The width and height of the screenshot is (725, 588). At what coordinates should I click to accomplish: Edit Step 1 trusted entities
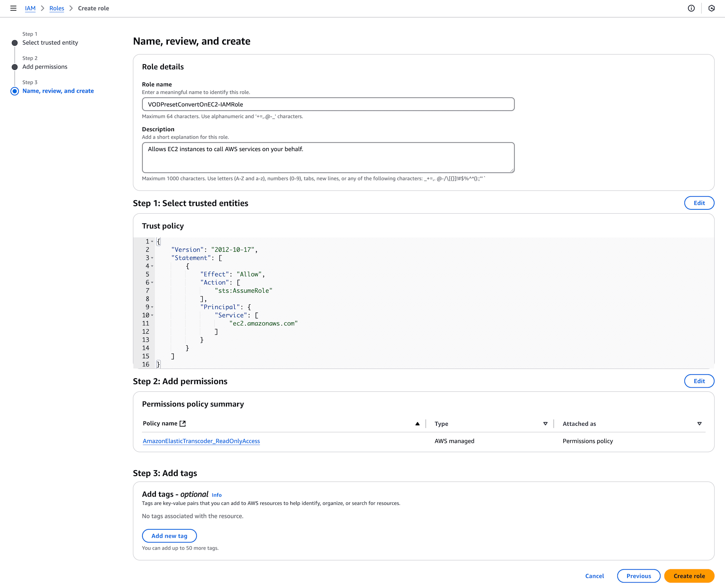[699, 203]
